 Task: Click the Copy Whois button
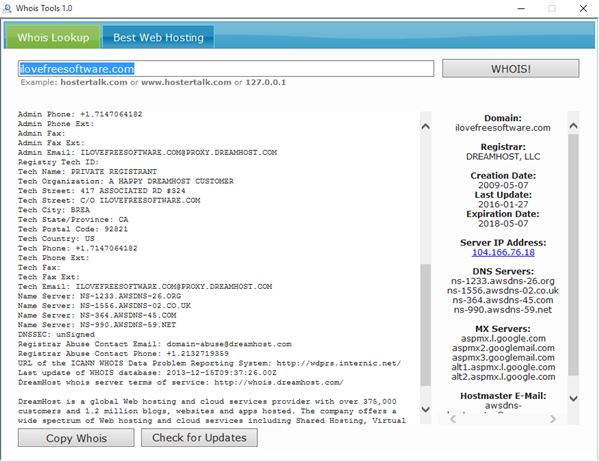click(76, 438)
